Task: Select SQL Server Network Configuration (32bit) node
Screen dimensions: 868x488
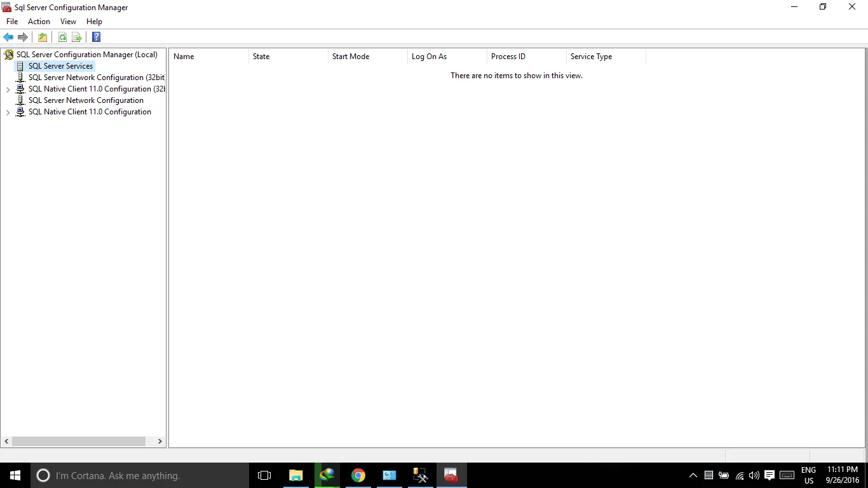Action: [97, 78]
